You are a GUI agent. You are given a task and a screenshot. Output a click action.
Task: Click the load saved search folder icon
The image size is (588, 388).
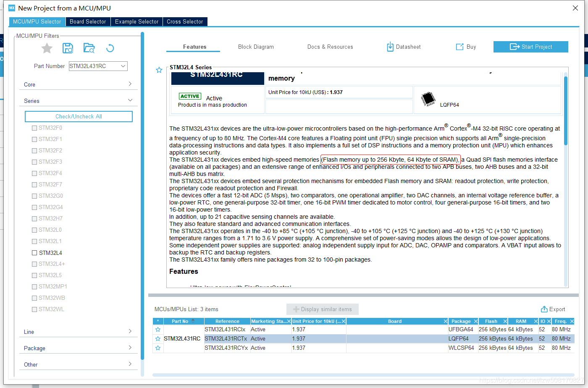(89, 48)
